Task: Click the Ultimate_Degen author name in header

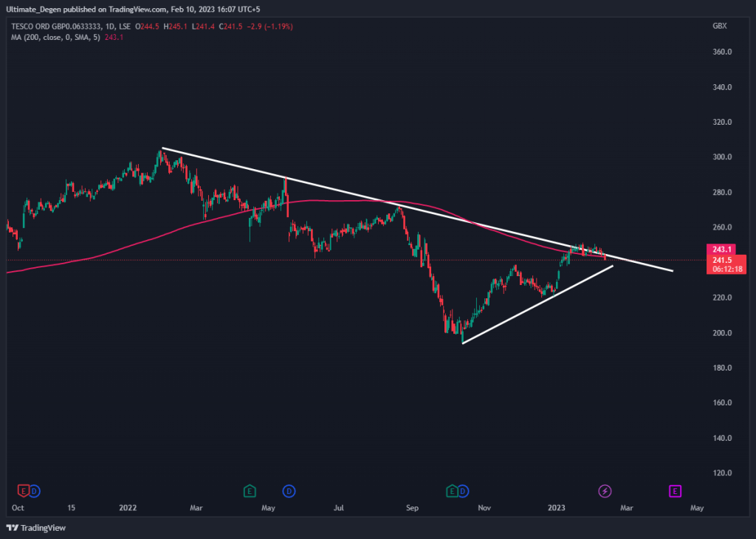Action: [x=34, y=9]
